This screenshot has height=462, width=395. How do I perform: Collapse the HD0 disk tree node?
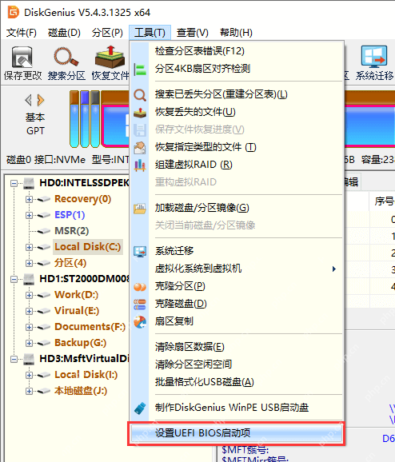14,183
